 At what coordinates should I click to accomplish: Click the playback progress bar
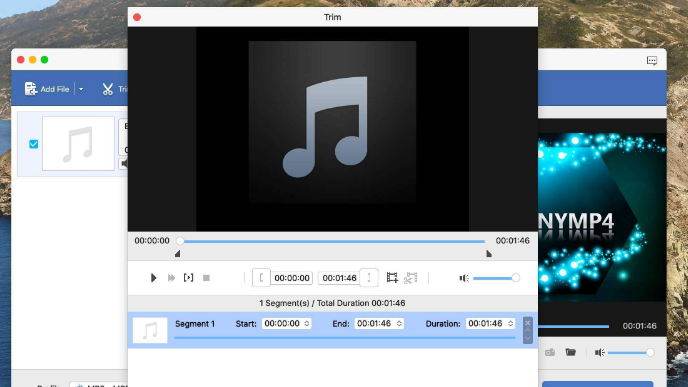(333, 241)
